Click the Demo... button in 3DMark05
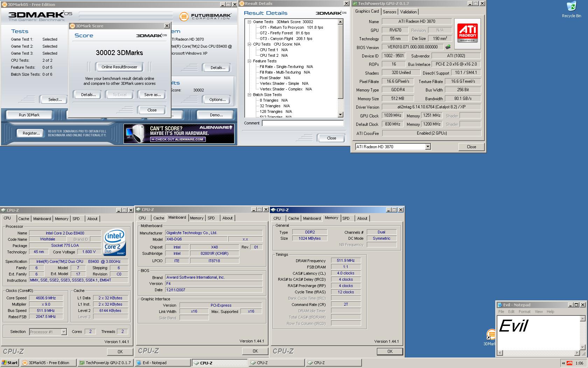This screenshot has height=368, width=588. [216, 115]
